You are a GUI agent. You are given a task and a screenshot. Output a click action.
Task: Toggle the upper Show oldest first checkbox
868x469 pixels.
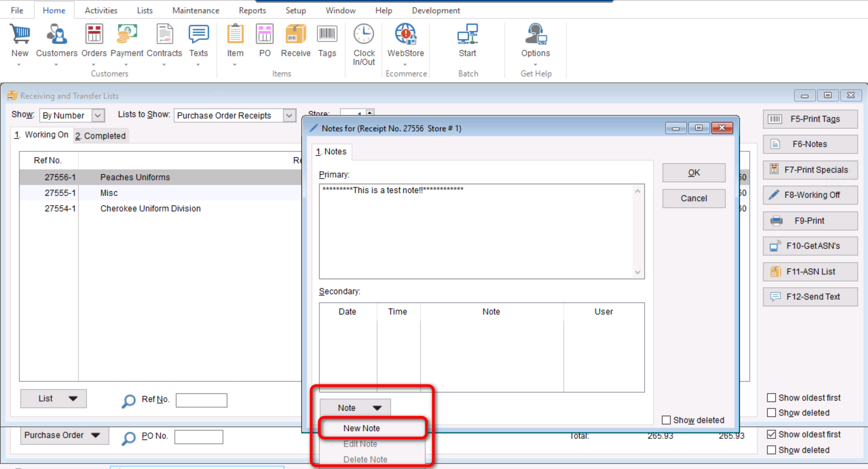(x=772, y=398)
